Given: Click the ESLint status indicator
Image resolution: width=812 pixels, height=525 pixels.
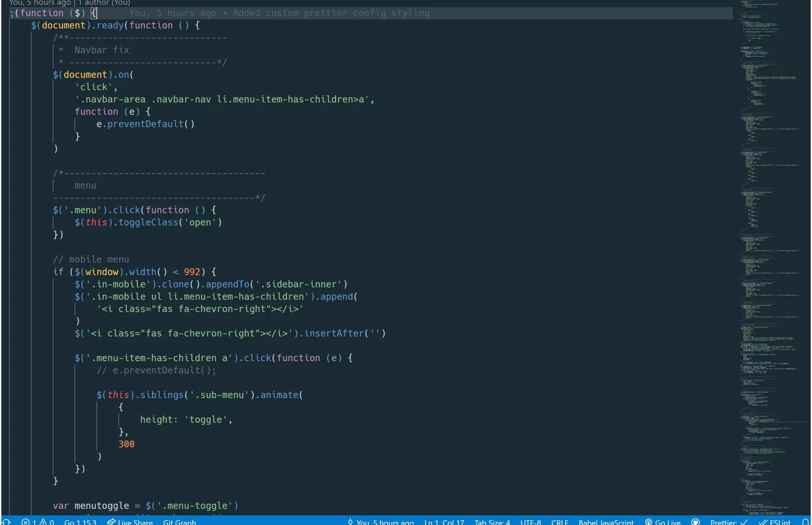Looking at the screenshot, I should point(775,522).
